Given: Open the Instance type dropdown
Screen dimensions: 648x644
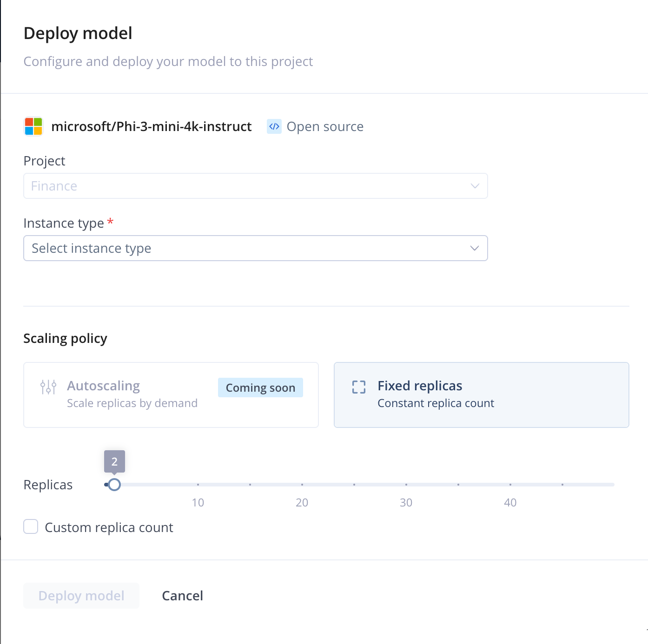Looking at the screenshot, I should tap(255, 248).
